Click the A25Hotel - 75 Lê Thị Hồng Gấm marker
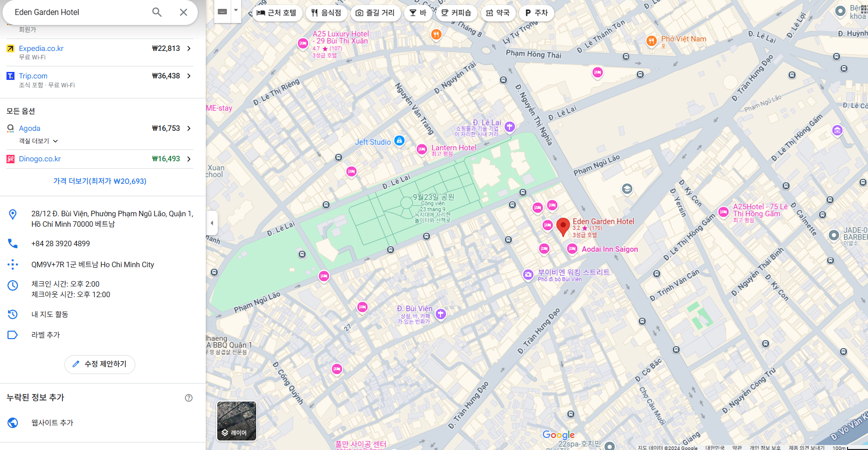Image resolution: width=868 pixels, height=450 pixels. coord(724,212)
